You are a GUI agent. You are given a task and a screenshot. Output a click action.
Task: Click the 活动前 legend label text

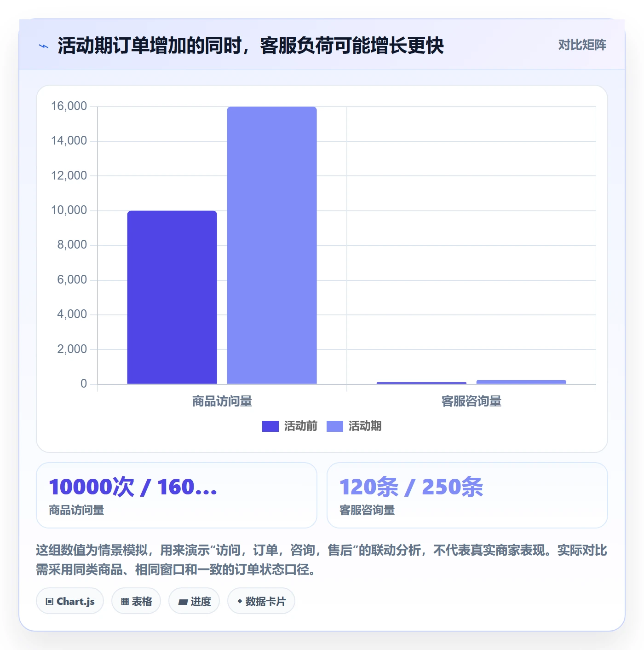tap(301, 426)
